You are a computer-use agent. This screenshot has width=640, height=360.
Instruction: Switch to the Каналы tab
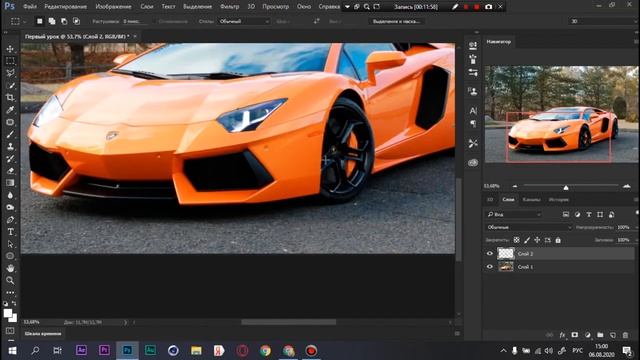(531, 200)
